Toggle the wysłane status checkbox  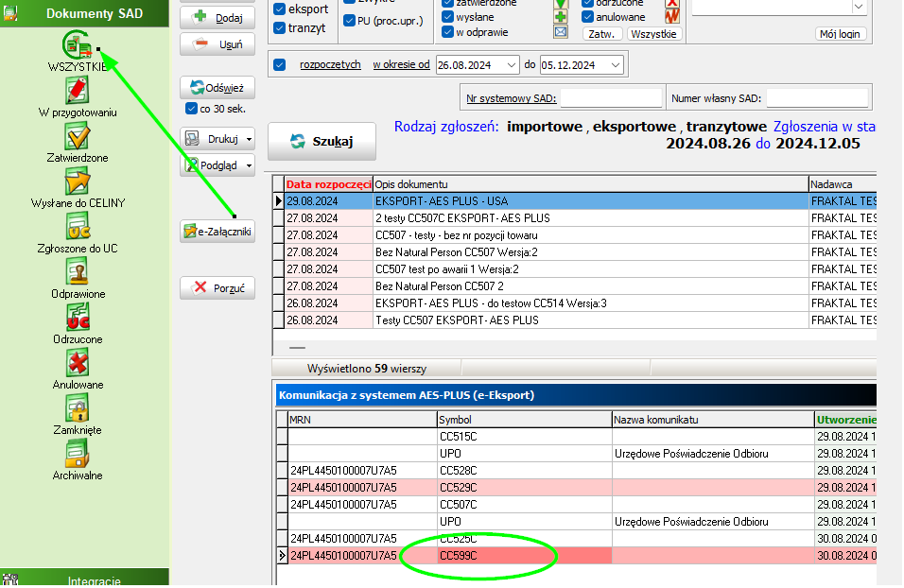pyautogui.click(x=447, y=17)
